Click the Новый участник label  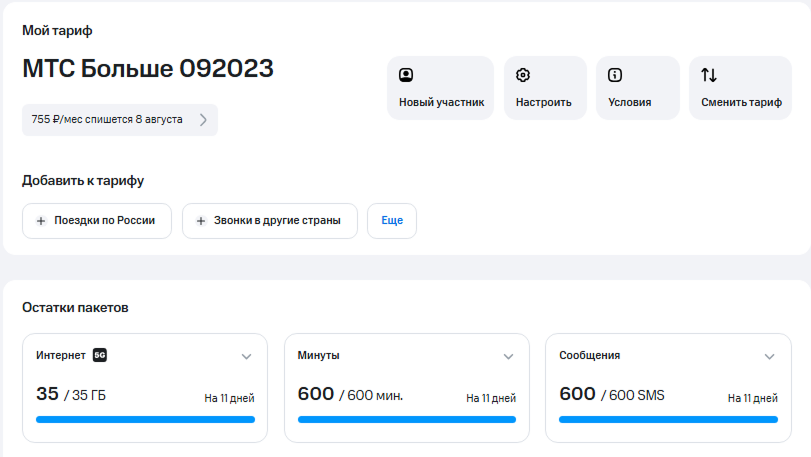pyautogui.click(x=442, y=102)
